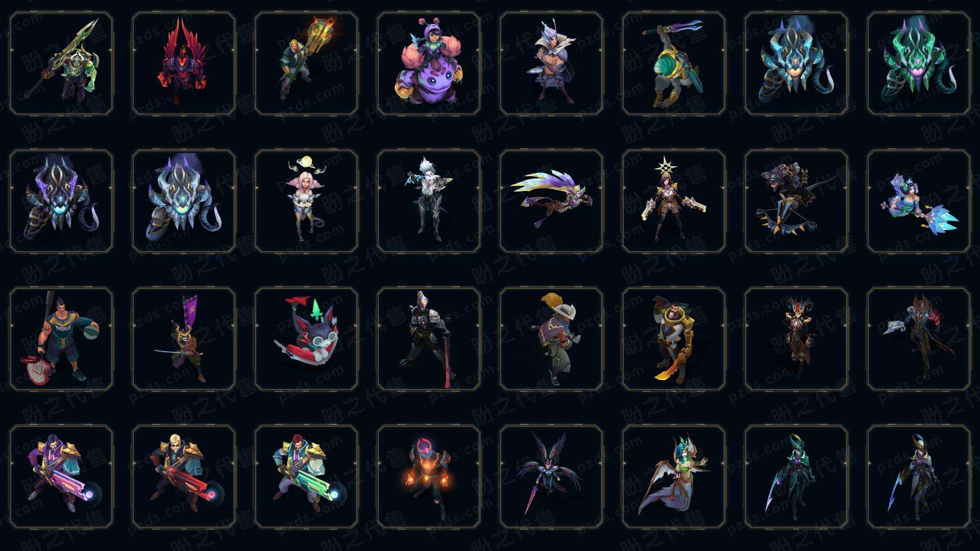Screen dimensions: 980x551
Task: Select the gunner with green rifle tile
Action: point(306,477)
